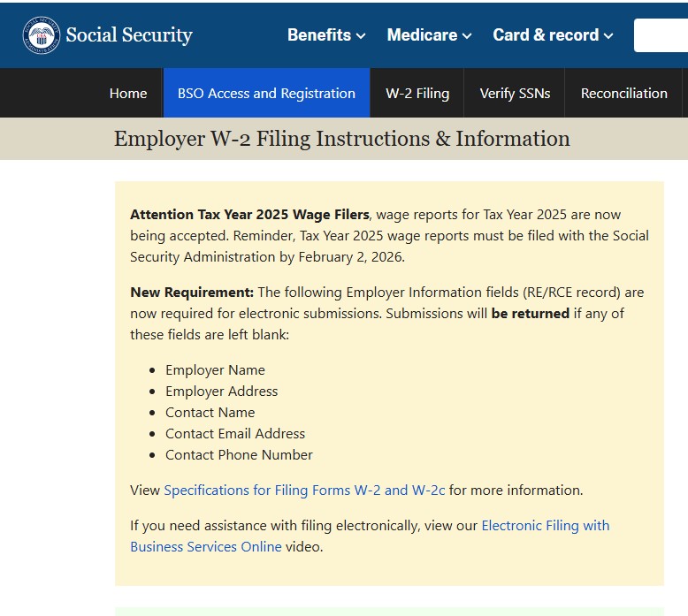Select Verify SSNs in the navigation bar
This screenshot has width=688, height=616.
click(515, 93)
